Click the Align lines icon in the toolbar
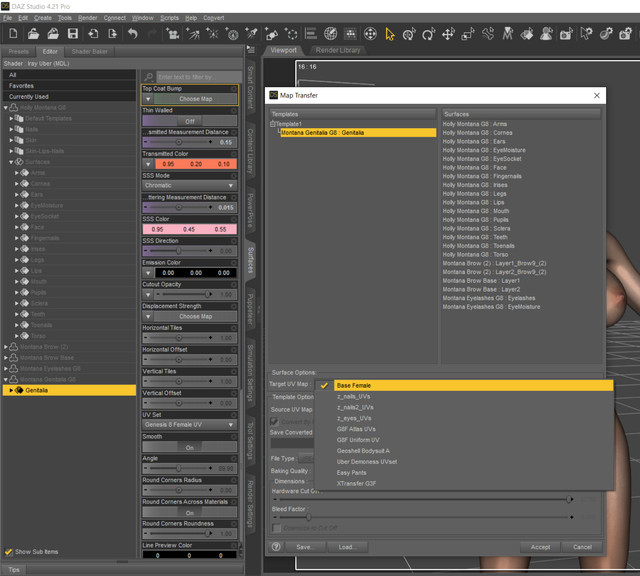Viewport: 640px width, 576px height. [x=311, y=34]
